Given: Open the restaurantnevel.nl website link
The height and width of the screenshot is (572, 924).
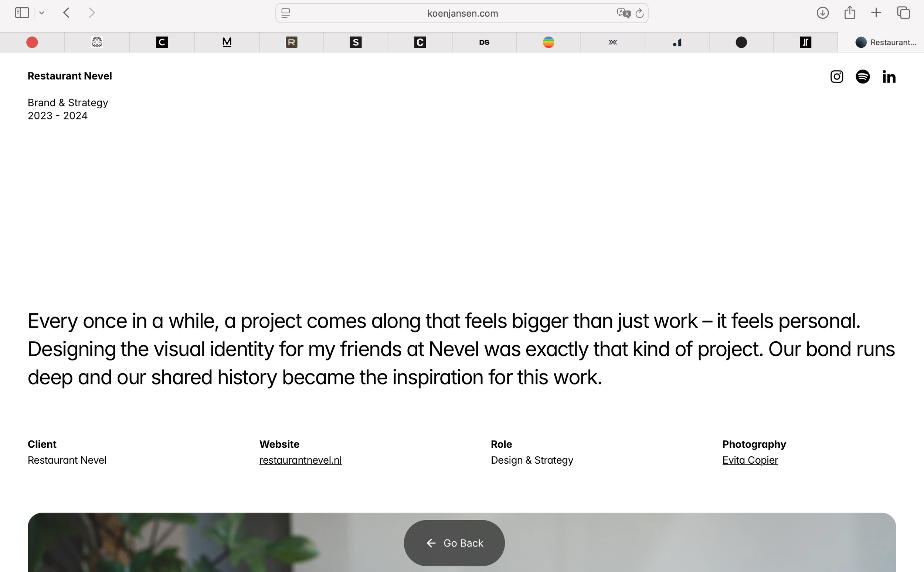Looking at the screenshot, I should pyautogui.click(x=300, y=460).
